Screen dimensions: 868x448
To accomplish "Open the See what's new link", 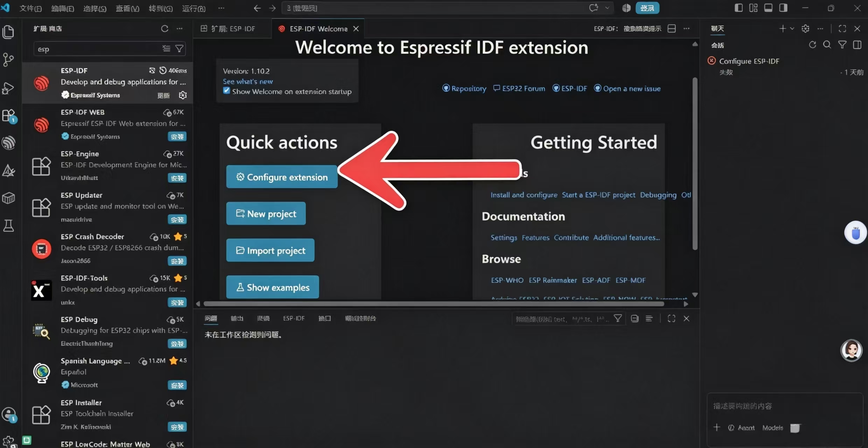I will (x=248, y=81).
